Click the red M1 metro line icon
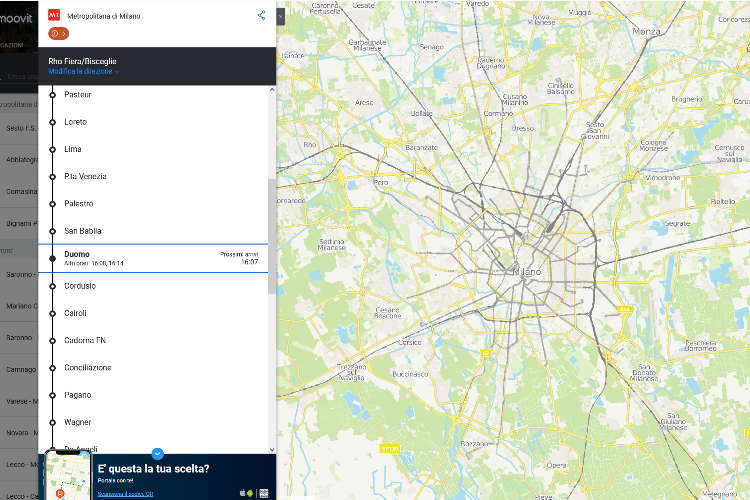 tap(54, 15)
